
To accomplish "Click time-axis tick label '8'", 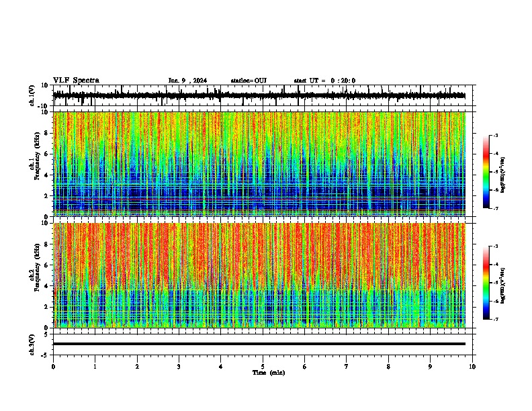I will coord(388,367).
